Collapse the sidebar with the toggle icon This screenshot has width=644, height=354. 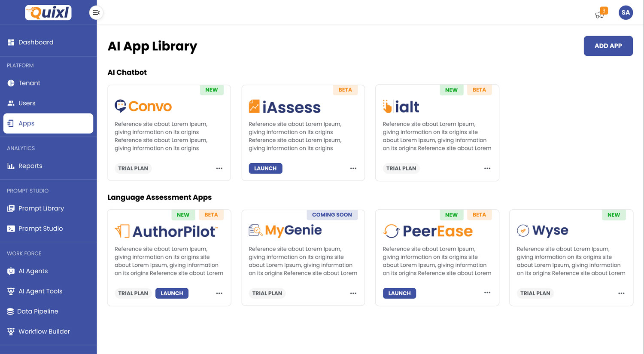tap(96, 13)
